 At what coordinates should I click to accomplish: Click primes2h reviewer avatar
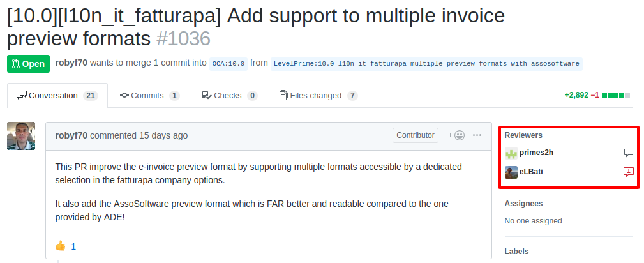(511, 153)
